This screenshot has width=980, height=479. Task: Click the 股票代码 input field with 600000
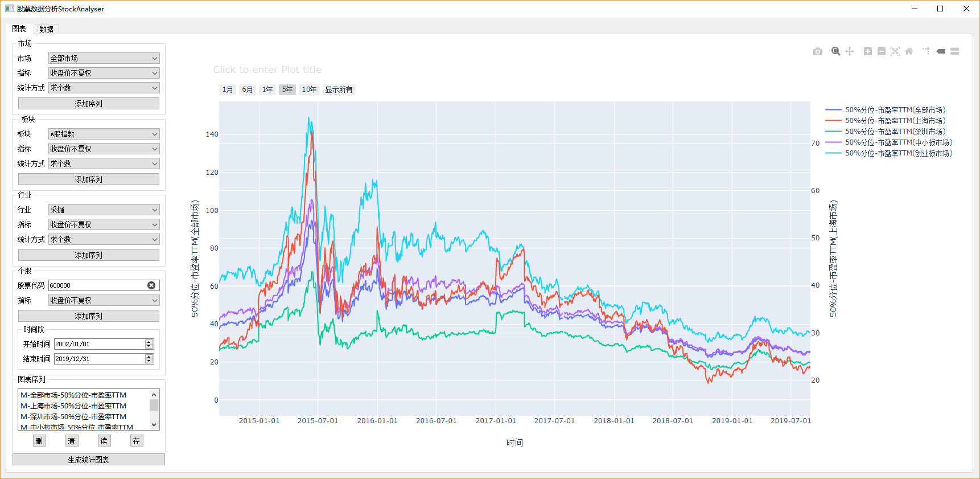97,285
